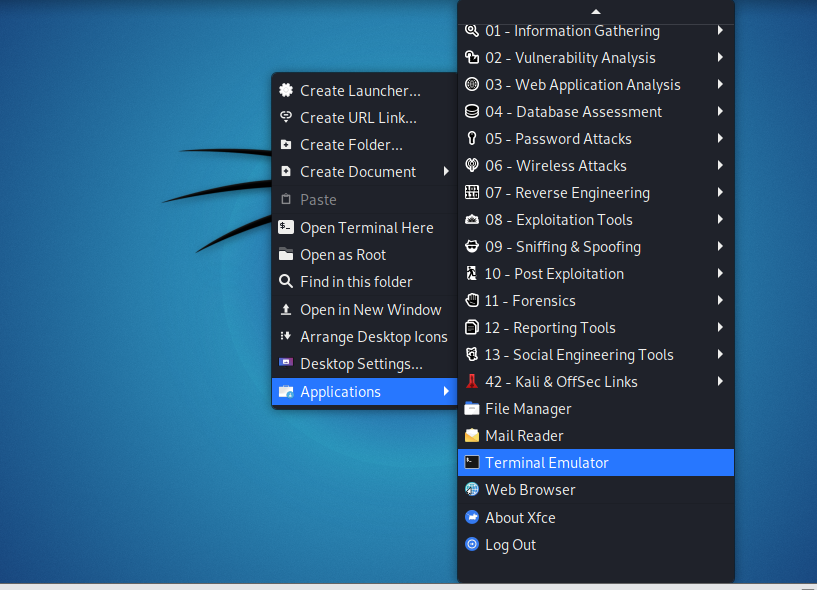Open the 08 - Exploitation Tools category
This screenshot has height=590, width=817.
pyautogui.click(x=596, y=219)
